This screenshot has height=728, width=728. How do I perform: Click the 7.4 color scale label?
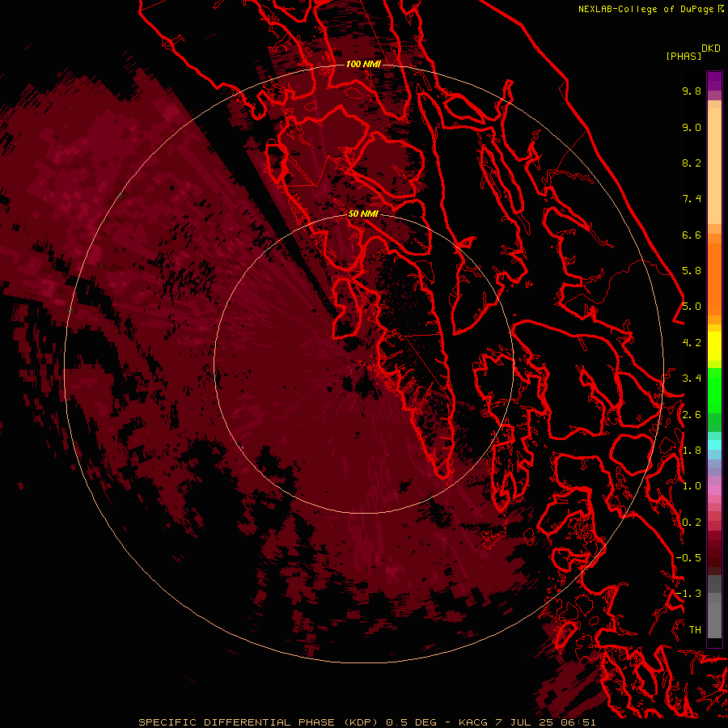692,199
